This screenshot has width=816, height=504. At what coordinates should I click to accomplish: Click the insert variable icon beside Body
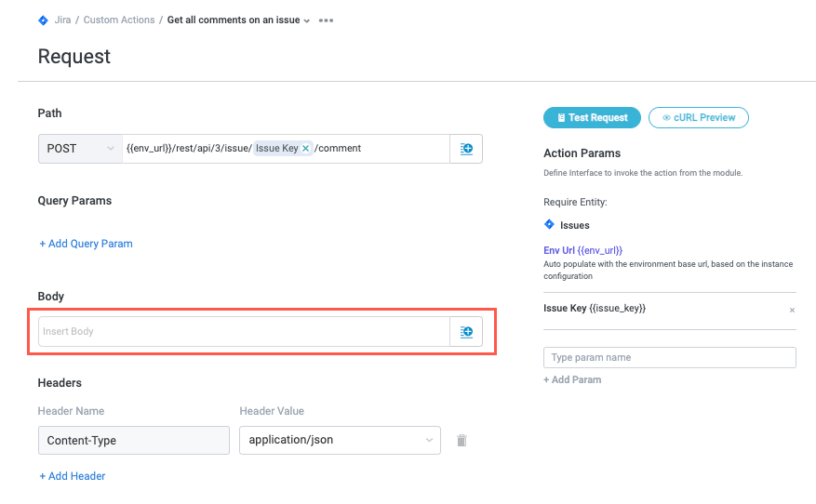tap(466, 332)
